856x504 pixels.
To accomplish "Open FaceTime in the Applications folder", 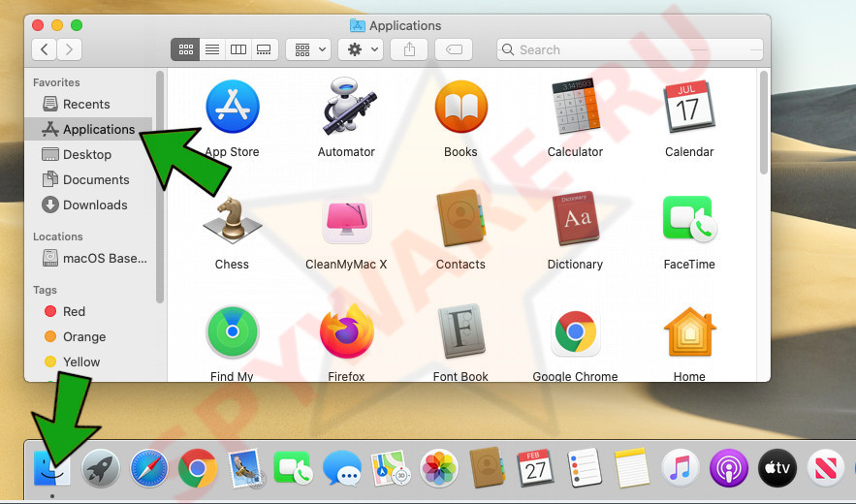I will click(x=689, y=219).
